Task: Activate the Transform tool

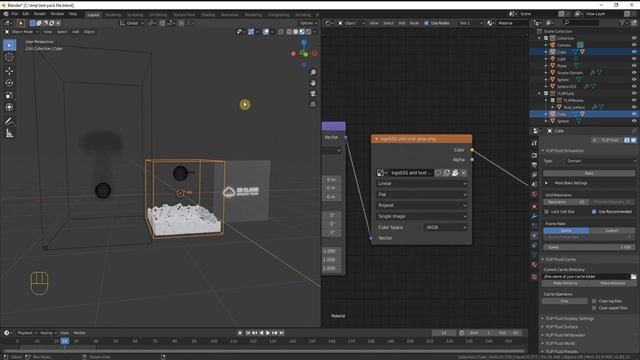Action: [x=9, y=107]
